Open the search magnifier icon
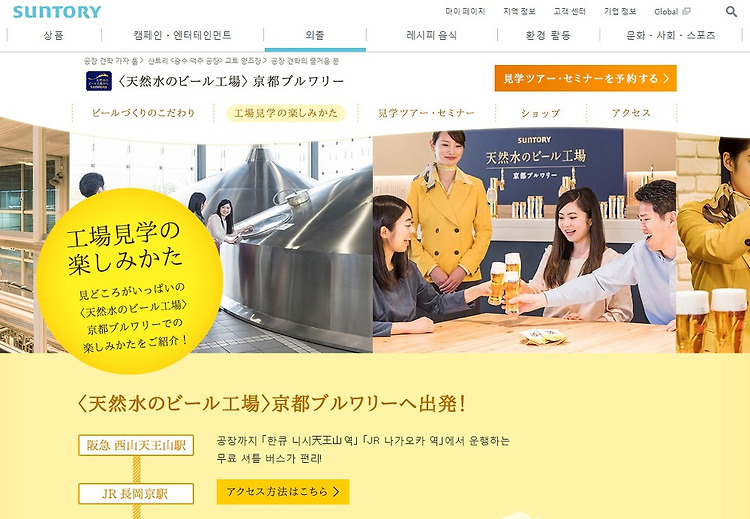Image resolution: width=750 pixels, height=519 pixels. pyautogui.click(x=731, y=11)
